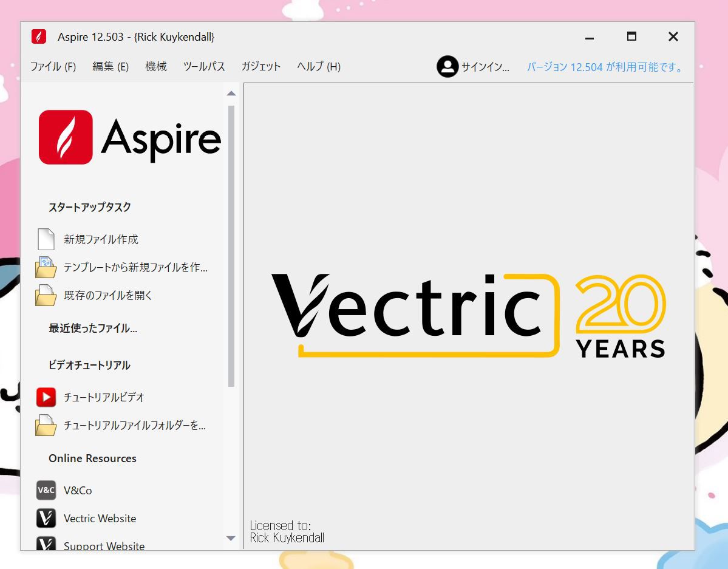Click the sidebar scroll down arrow

click(x=231, y=539)
